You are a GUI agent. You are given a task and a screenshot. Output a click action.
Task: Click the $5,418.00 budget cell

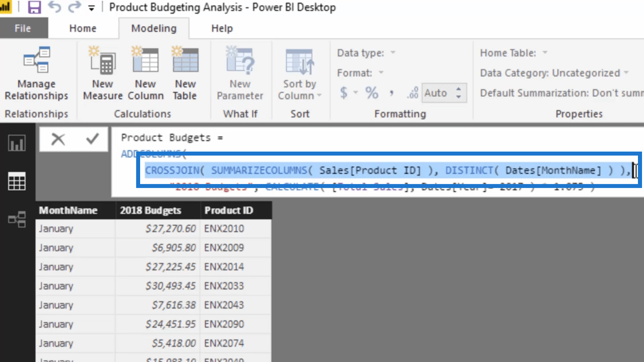click(x=158, y=343)
